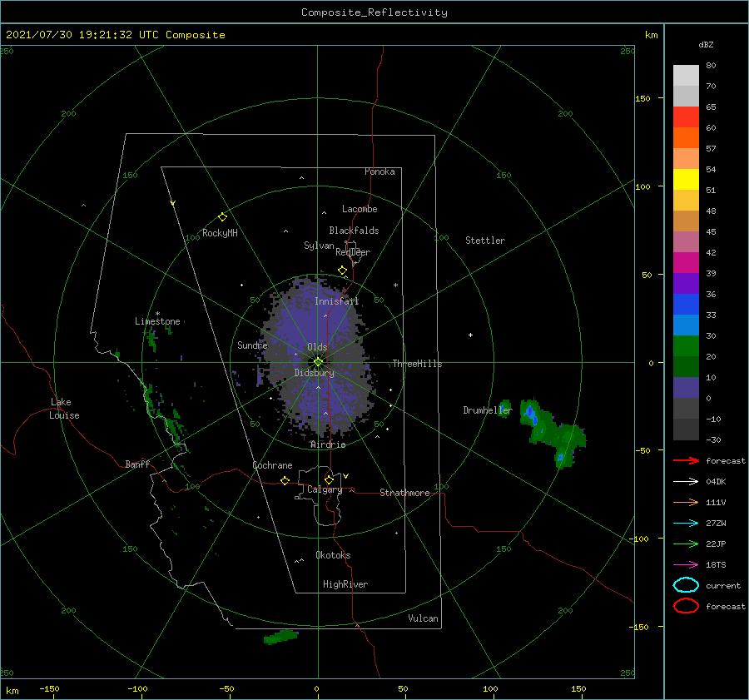The width and height of the screenshot is (749, 700).
Task: Select the Drumheller town label
Action: 487,410
